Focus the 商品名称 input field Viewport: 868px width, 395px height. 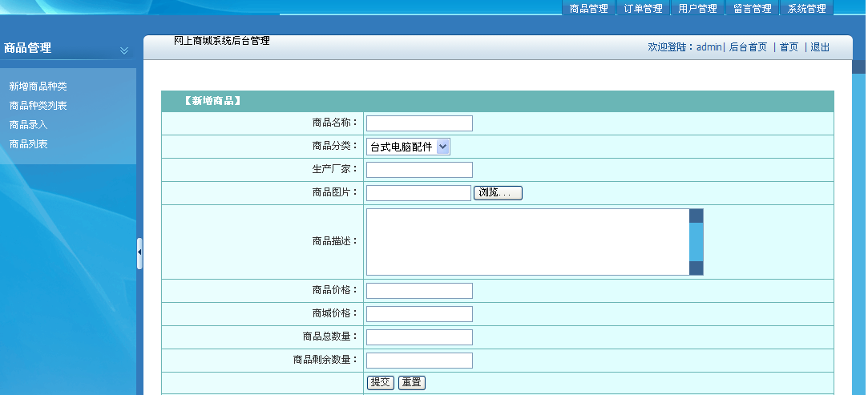[x=420, y=123]
